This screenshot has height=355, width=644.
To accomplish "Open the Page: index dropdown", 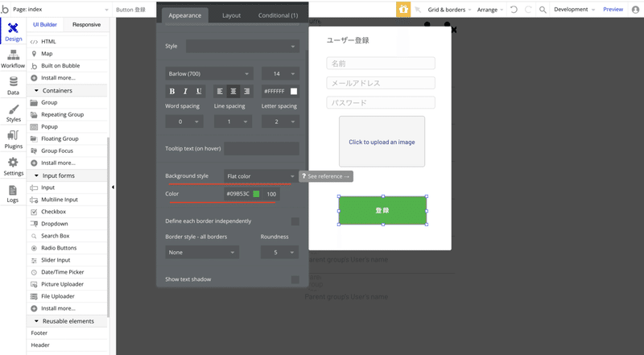I will pos(61,10).
